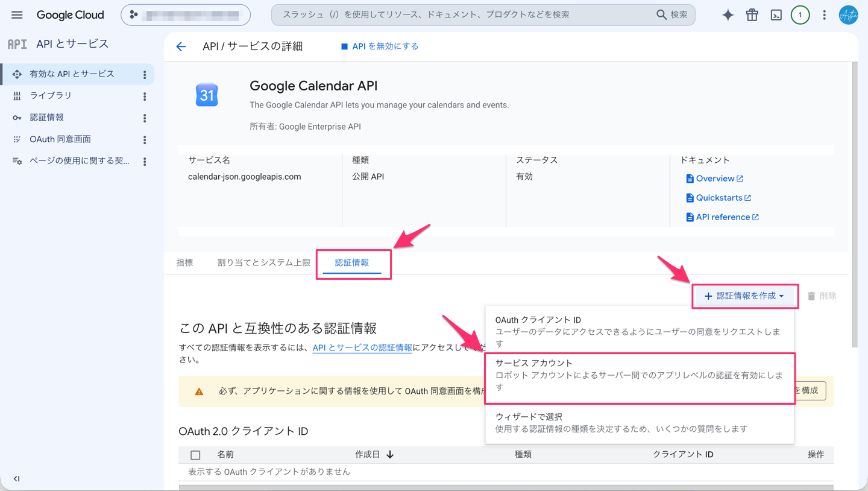The width and height of the screenshot is (868, 491).
Task: Open the main hamburger navigation menu
Action: [17, 15]
